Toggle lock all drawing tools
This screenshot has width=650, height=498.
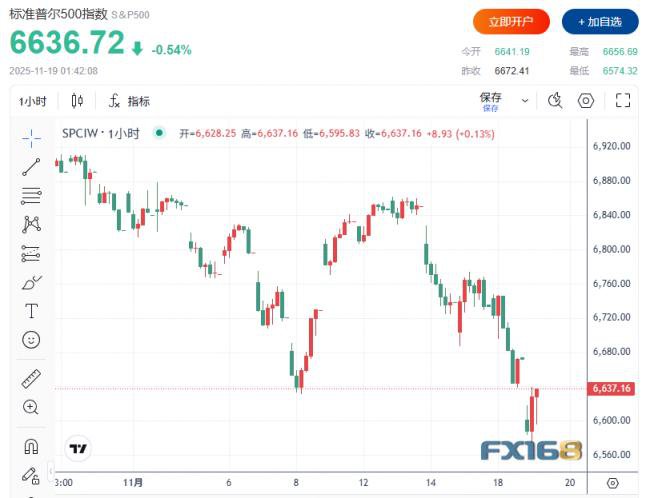(x=31, y=475)
